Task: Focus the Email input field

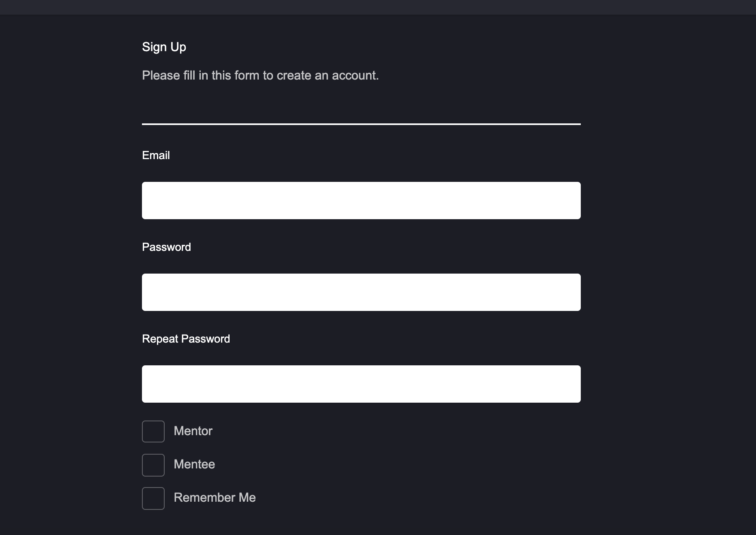Action: coord(361,201)
